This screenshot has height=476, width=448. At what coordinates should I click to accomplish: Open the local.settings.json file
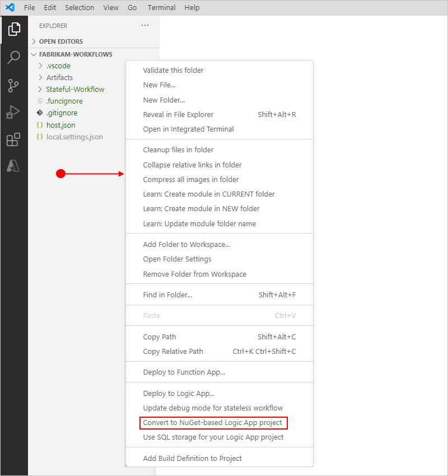74,137
